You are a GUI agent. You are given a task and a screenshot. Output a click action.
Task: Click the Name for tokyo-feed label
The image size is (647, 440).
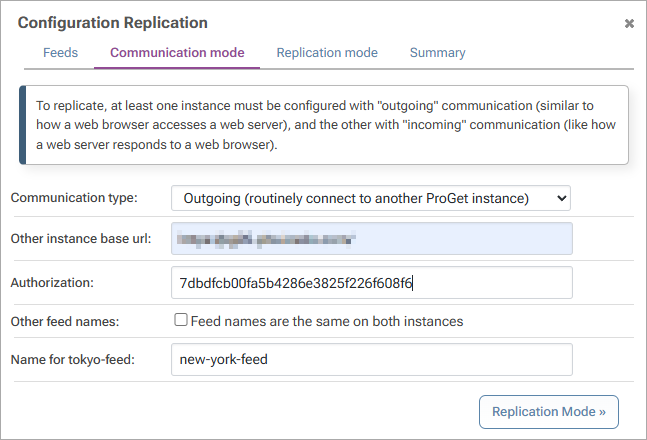click(x=73, y=360)
